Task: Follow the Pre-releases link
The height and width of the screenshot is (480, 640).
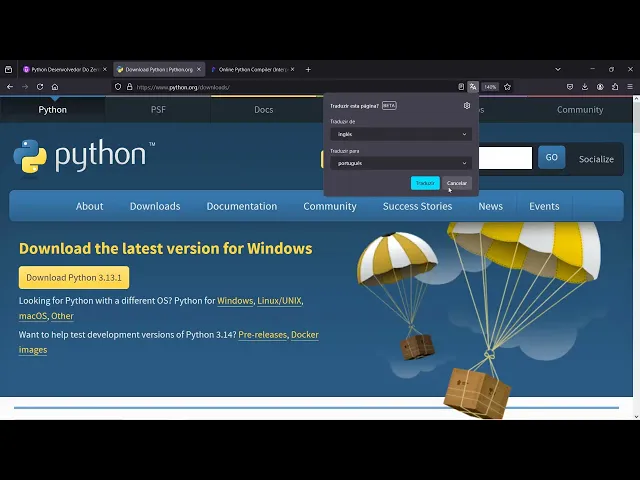Action: tap(262, 335)
